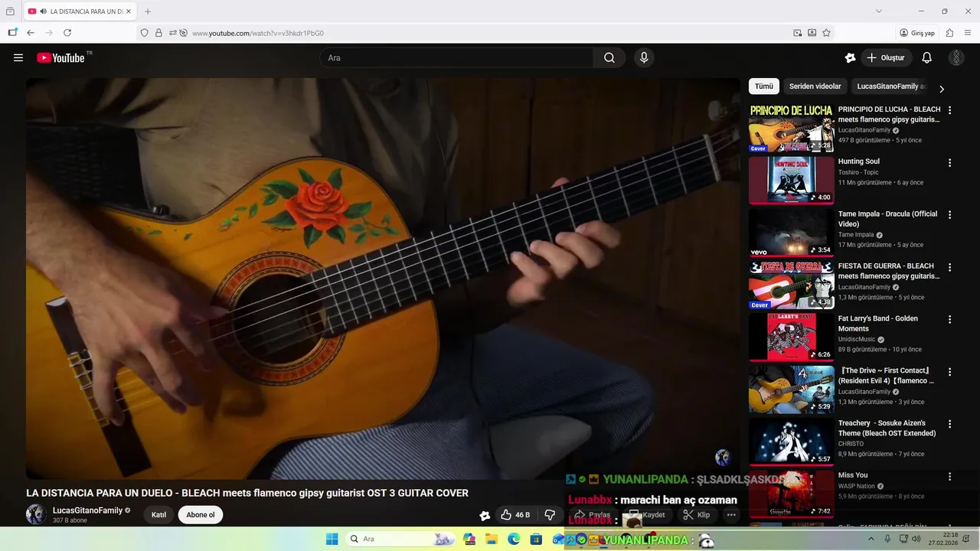Open browser extensions puzzle icon
The width and height of the screenshot is (980, 551).
tap(949, 33)
